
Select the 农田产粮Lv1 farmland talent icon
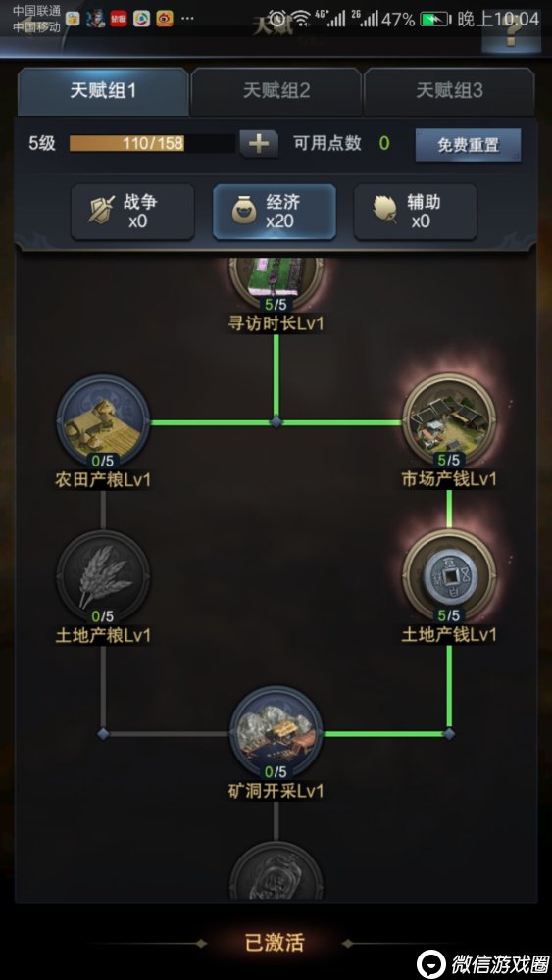click(x=103, y=421)
